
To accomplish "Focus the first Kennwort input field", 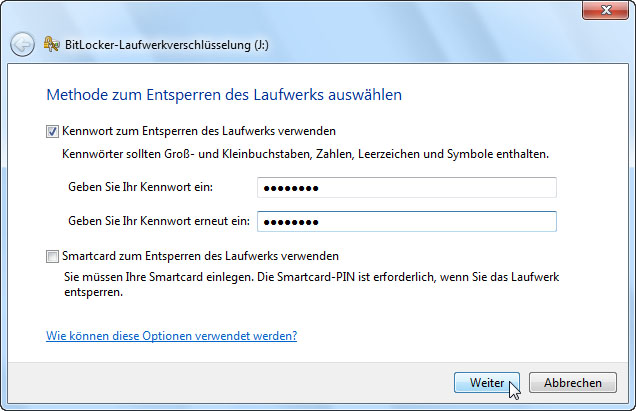I will pyautogui.click(x=406, y=188).
